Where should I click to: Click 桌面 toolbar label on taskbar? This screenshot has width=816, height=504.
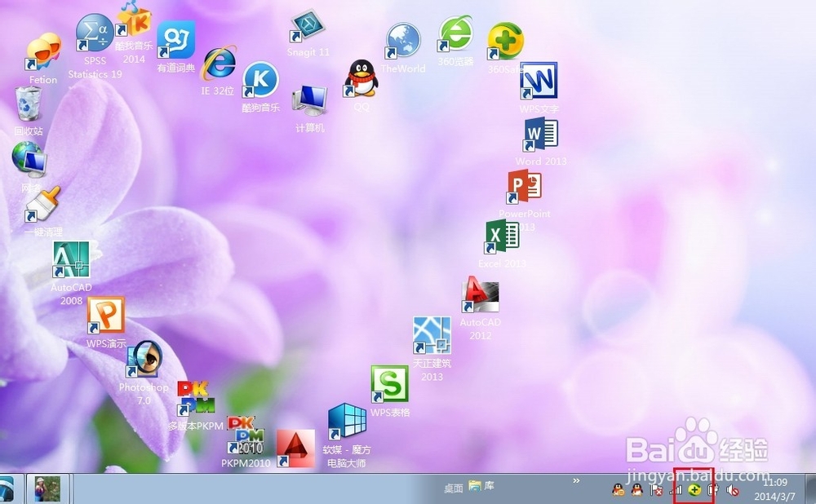click(453, 488)
